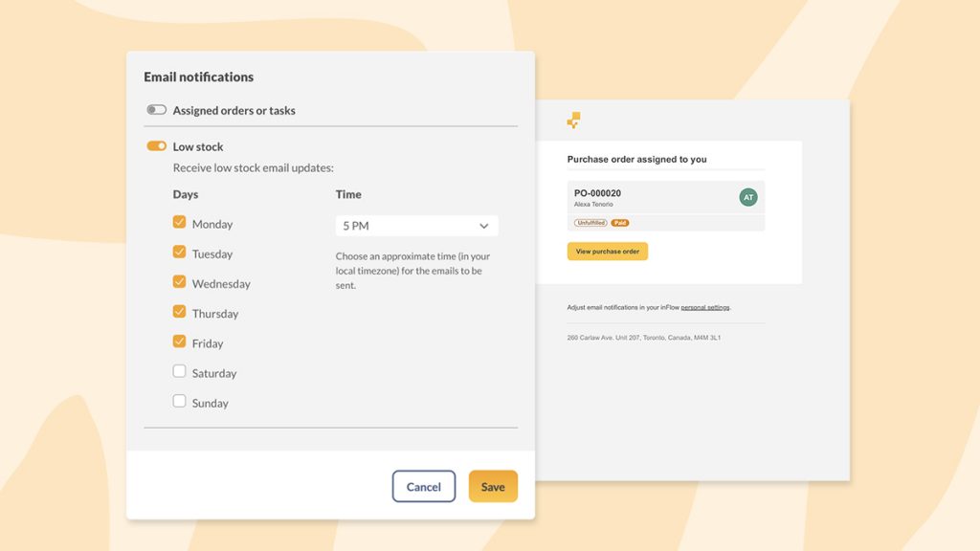This screenshot has height=551, width=980.
Task: Uncheck the Wednesday checkbox
Action: click(x=179, y=282)
